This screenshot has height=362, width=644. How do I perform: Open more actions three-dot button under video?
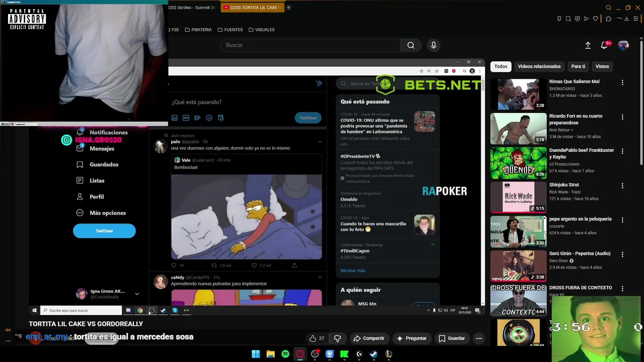click(x=479, y=338)
